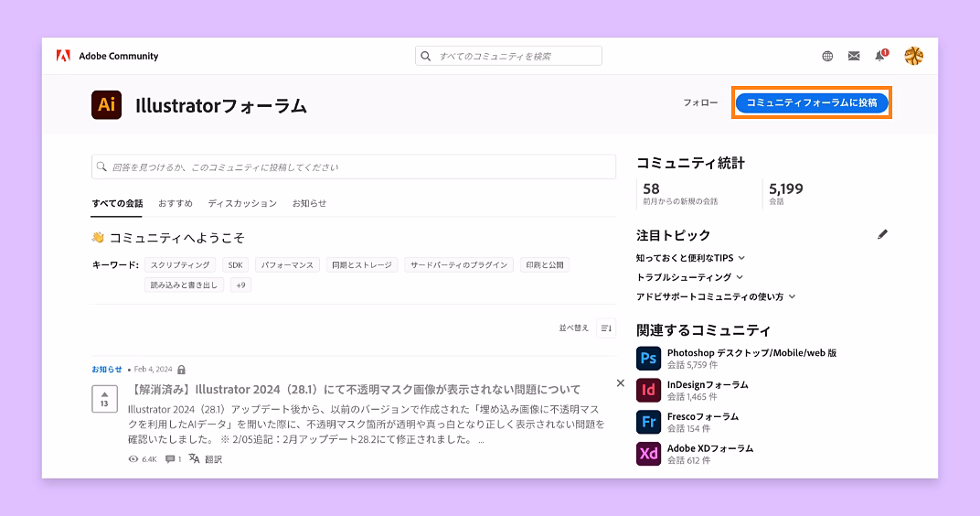Select 同期とストレージ keyword chip
Screen dimensions: 980x516
click(361, 265)
